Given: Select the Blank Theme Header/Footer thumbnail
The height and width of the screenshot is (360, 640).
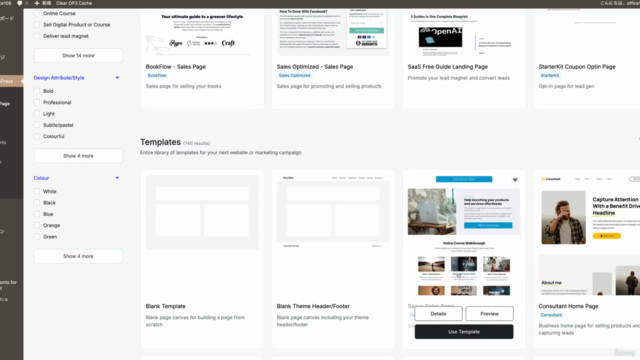Looking at the screenshot, I should (333, 212).
